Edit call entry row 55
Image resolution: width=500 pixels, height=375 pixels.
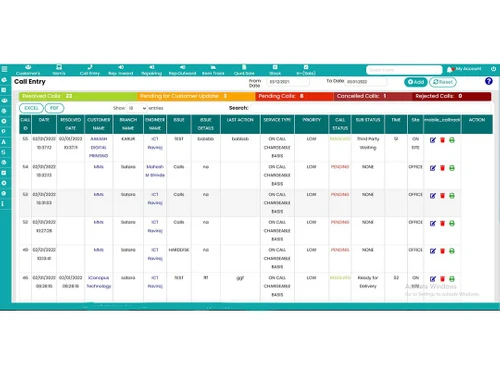pos(433,140)
